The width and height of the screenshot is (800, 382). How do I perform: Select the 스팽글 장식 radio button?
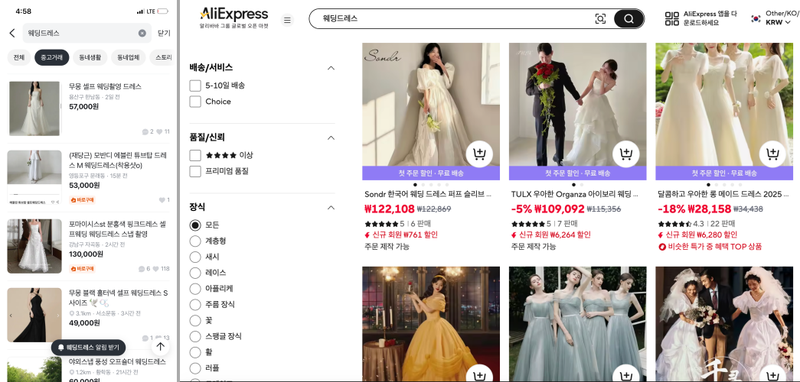(x=195, y=337)
